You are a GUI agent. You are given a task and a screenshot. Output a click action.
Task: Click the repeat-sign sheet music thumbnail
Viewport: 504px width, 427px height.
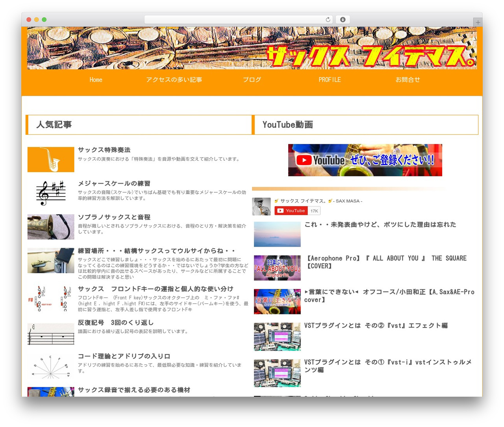(x=51, y=334)
